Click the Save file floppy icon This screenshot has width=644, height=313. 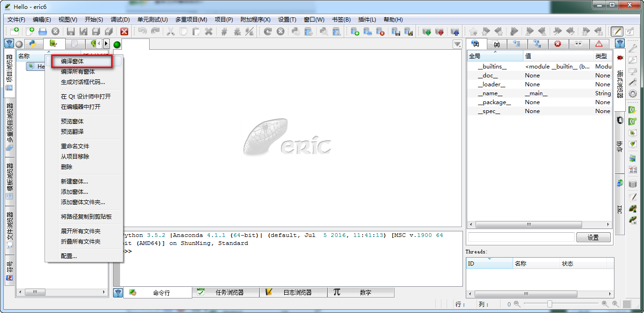point(71,31)
